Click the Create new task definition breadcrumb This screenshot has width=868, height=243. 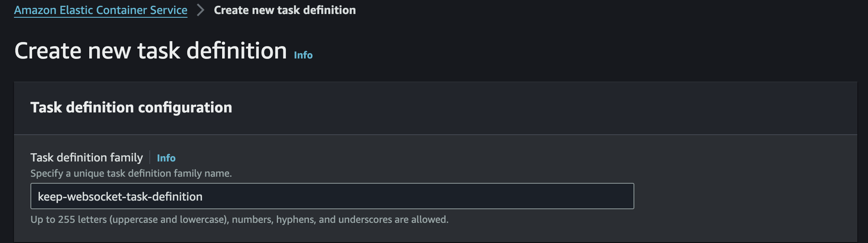pyautogui.click(x=284, y=10)
